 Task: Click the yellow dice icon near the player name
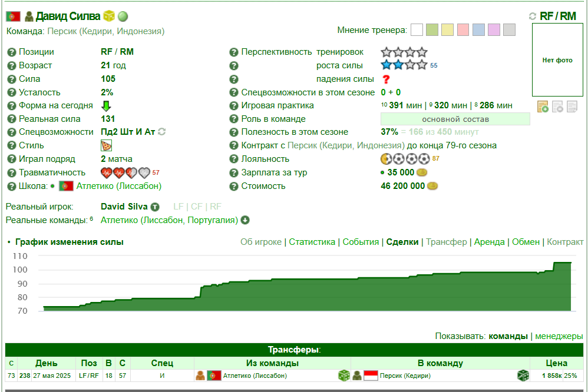[109, 16]
